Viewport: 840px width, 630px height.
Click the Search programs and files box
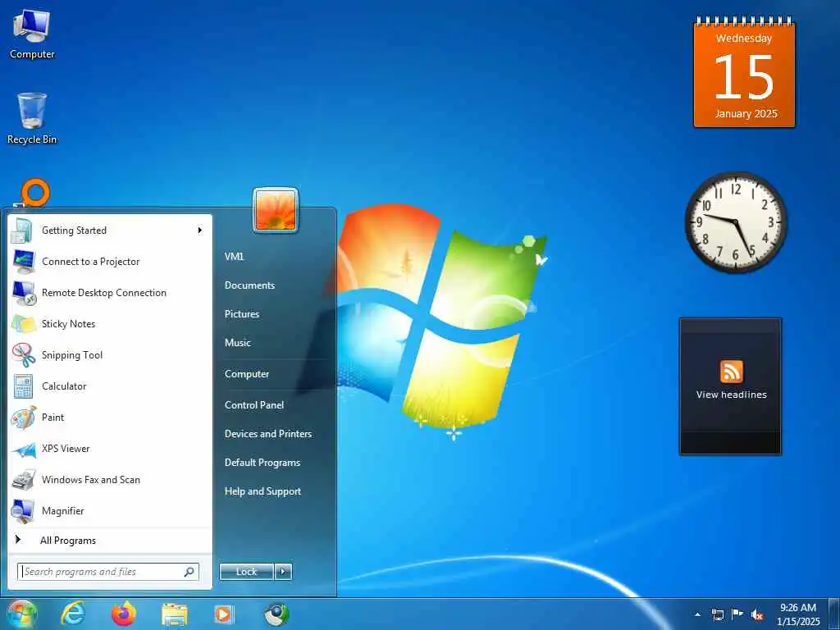[x=108, y=572]
